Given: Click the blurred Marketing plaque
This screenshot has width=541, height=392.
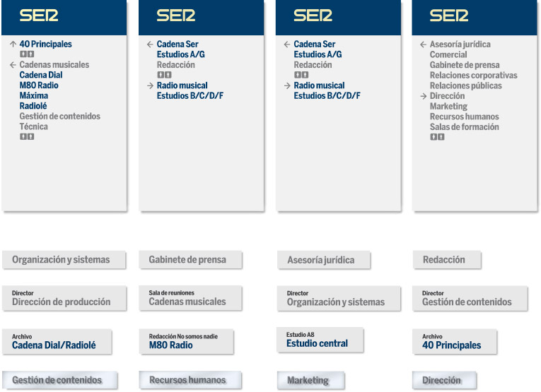Looking at the screenshot, I should coord(311,380).
